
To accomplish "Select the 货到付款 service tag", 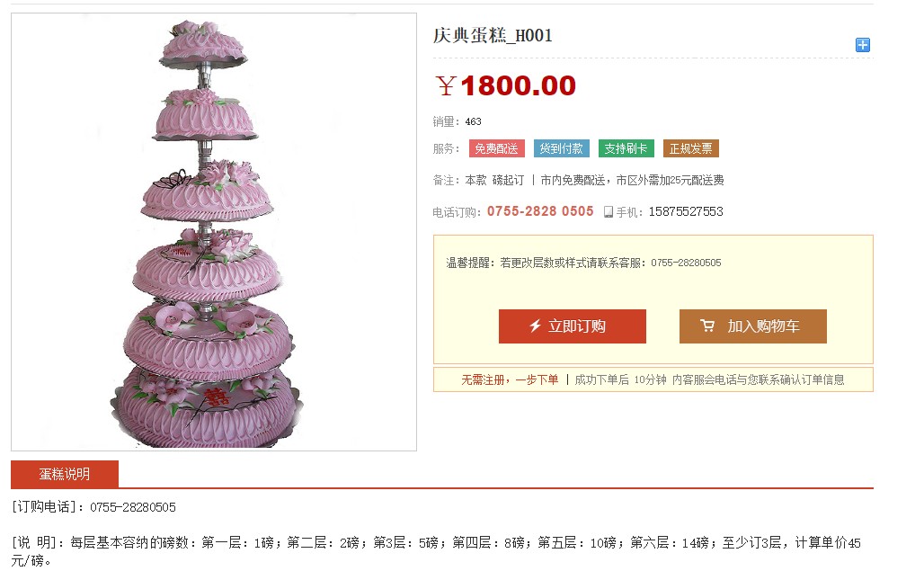I will [x=561, y=148].
